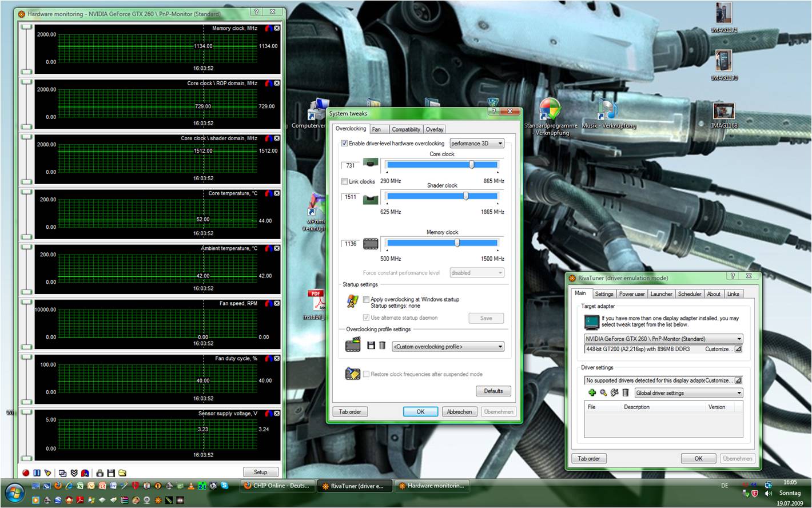Click the lock icon in monitoring toolbar
Screen dimensions: 812x508
[99, 473]
